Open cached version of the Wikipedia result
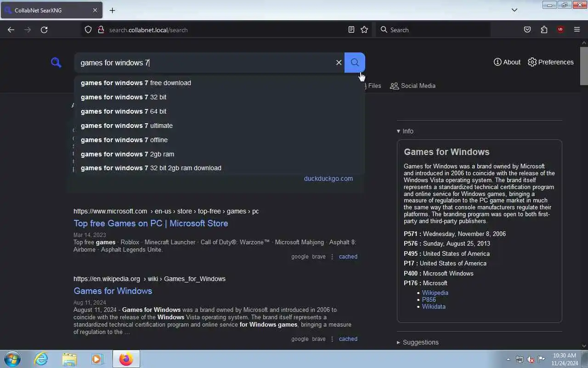The height and width of the screenshot is (368, 588). point(348,339)
